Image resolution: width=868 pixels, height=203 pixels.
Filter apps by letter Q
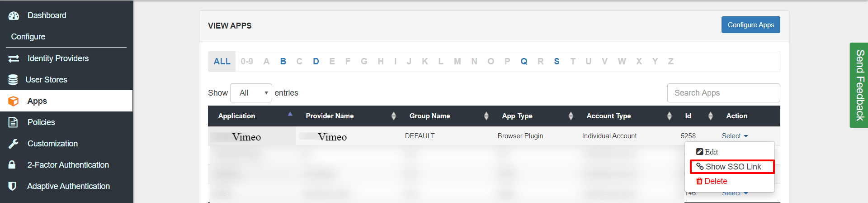(x=524, y=61)
